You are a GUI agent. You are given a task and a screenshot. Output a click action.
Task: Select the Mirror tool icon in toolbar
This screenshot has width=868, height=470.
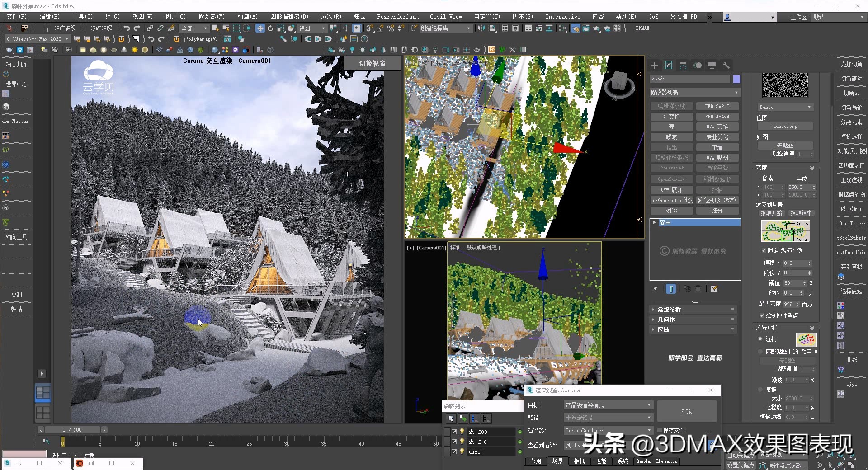tap(481, 28)
